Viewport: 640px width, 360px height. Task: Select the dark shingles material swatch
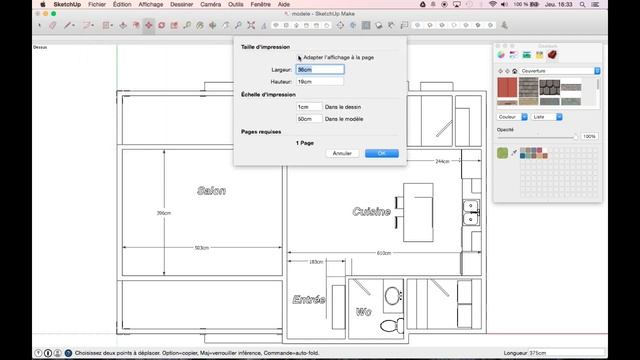pyautogui.click(x=549, y=87)
